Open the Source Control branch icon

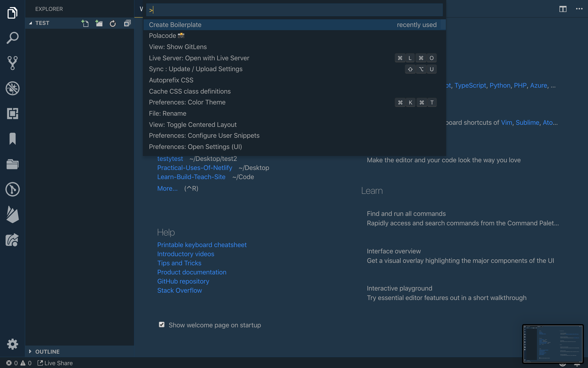click(12, 63)
